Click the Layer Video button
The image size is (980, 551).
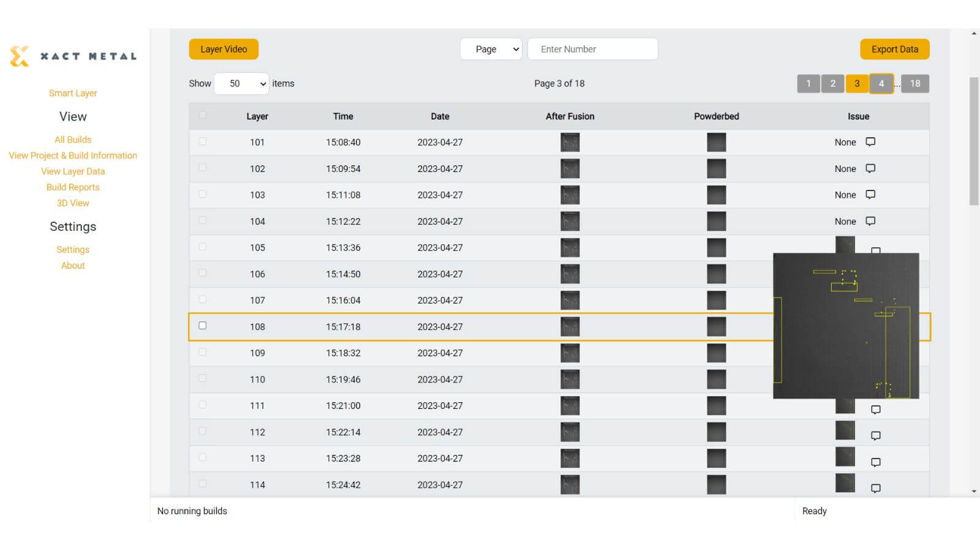coord(224,49)
